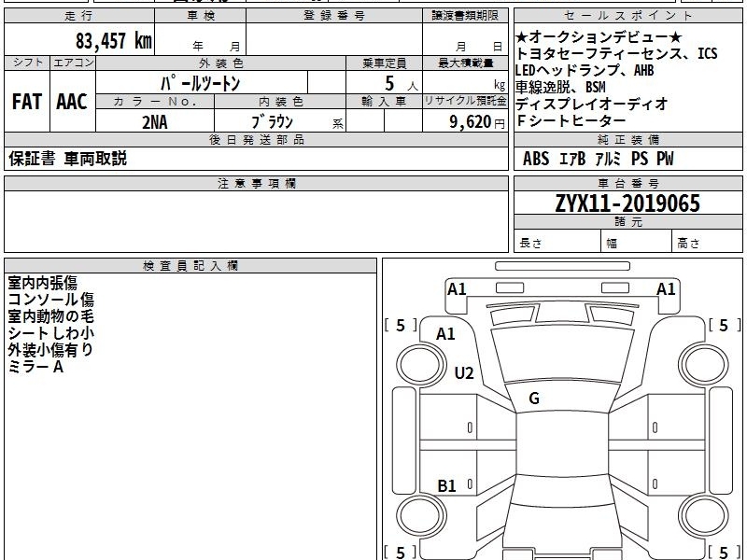Viewport: 747px width, 560px height.
Task: Click the 室内内張傷 inspector note
Action: 42,283
